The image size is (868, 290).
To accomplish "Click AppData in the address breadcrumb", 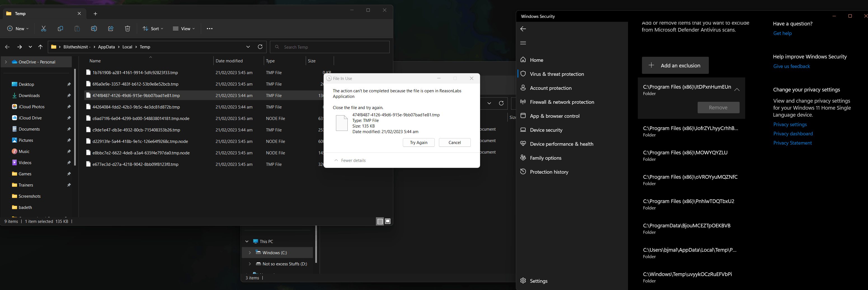I will pos(106,47).
